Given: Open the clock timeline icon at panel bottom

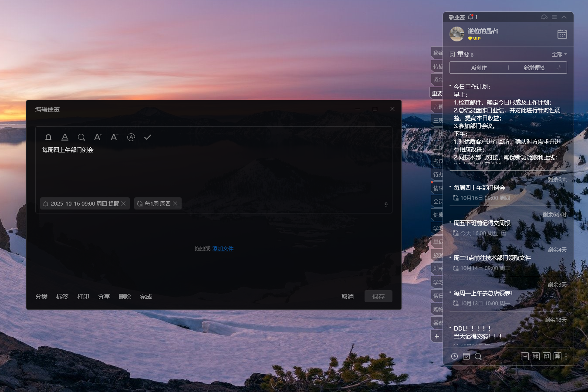Looking at the screenshot, I should pyautogui.click(x=454, y=356).
